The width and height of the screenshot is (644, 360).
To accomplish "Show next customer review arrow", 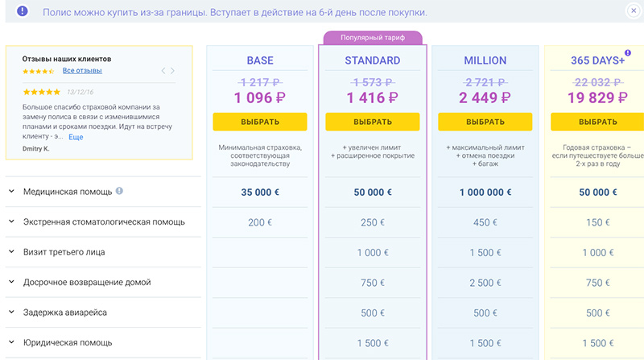I will [173, 71].
